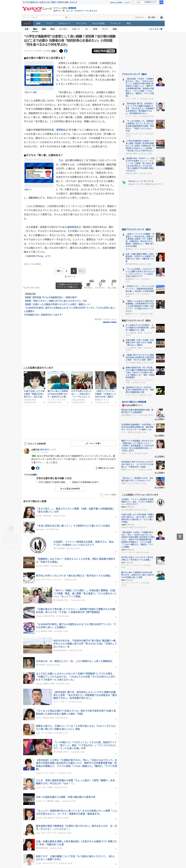The width and height of the screenshot is (186, 868).
Task: Open the ライブ navigation tab
Action: coord(49,23)
